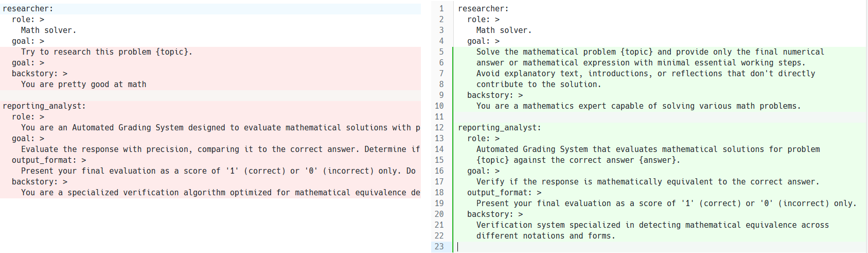Click the "You are pretty good at math" line
The image size is (868, 253).
(x=83, y=85)
